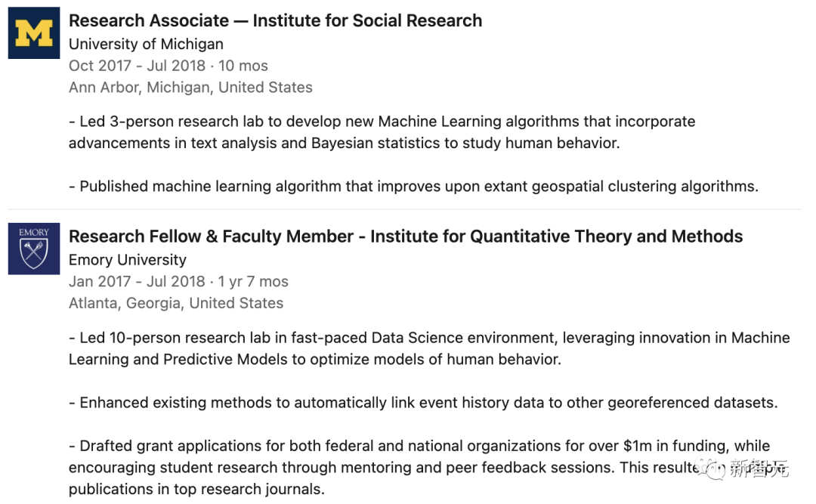Click the geospatial clustering algorithms bullet
Image resolution: width=816 pixels, height=504 pixels.
(x=413, y=186)
